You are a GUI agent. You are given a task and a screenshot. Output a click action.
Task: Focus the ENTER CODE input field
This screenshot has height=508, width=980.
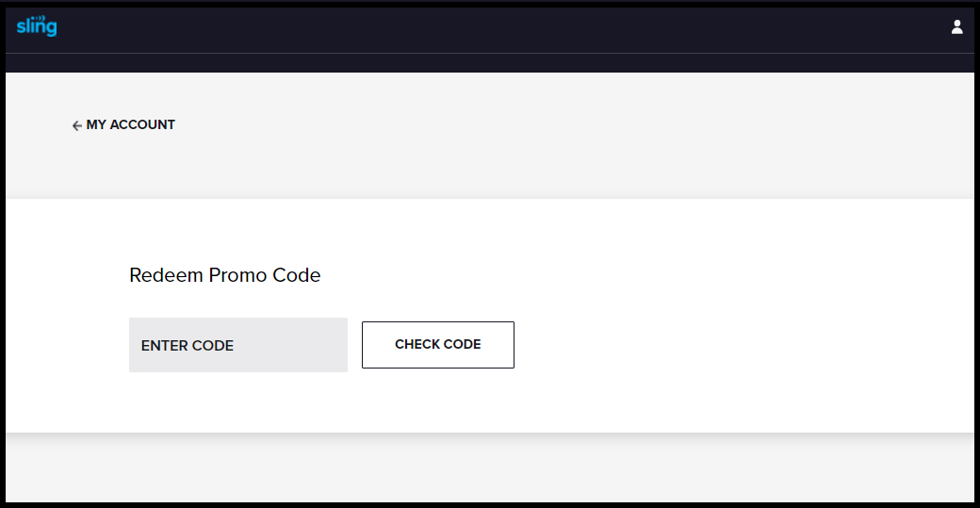pos(238,345)
